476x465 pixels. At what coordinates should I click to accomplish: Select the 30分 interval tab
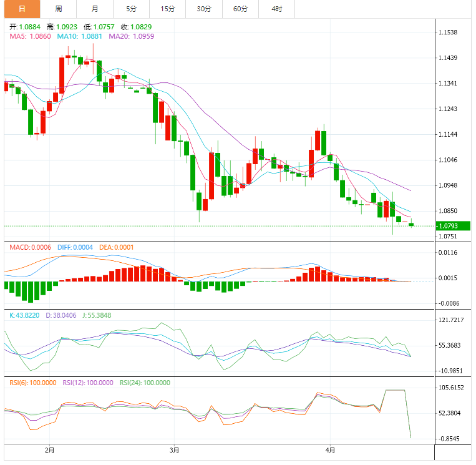tap(204, 9)
